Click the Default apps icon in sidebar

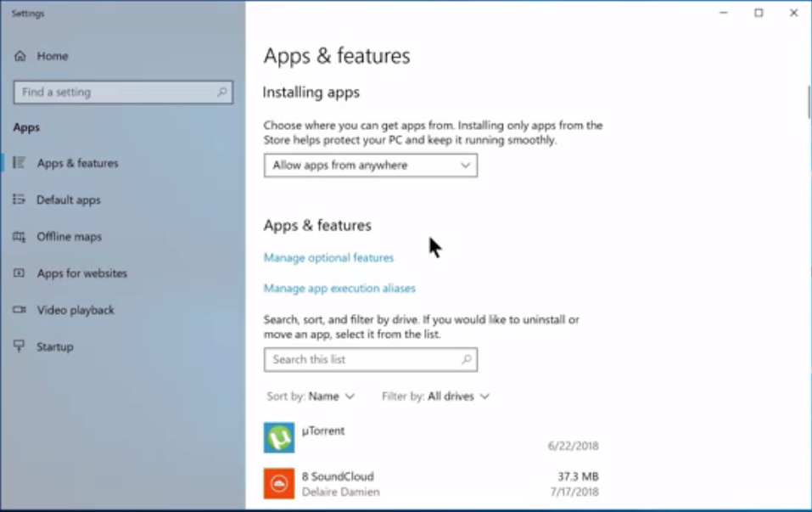coord(20,200)
